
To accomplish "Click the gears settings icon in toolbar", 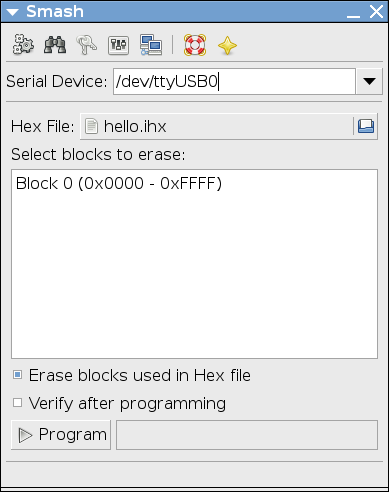I will click(x=23, y=45).
